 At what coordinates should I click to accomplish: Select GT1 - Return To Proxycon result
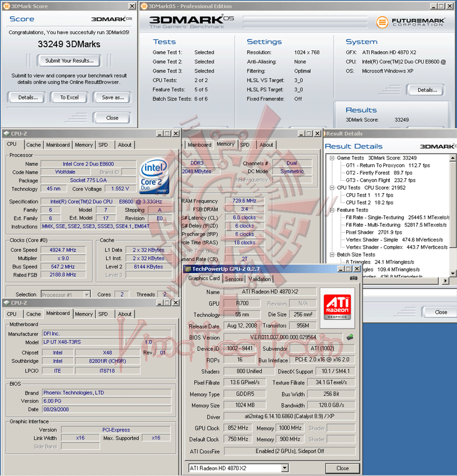(x=388, y=166)
